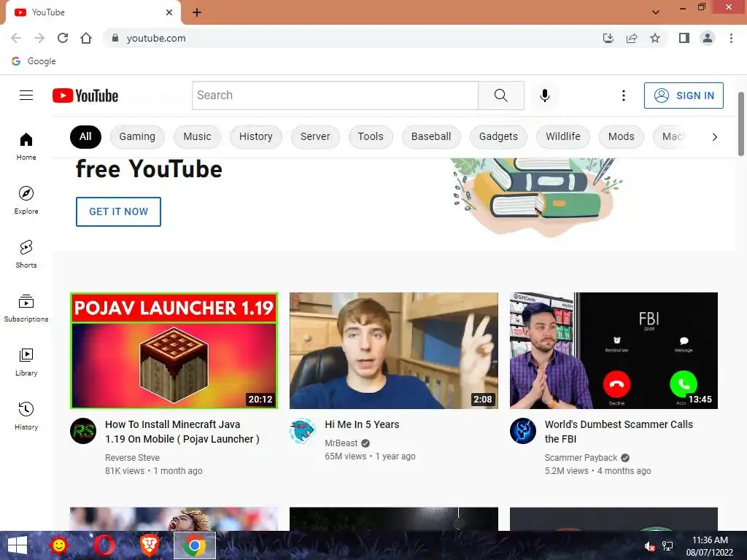This screenshot has width=747, height=560.
Task: Open the Pojav Launcher 1.19 thumbnail
Action: pyautogui.click(x=174, y=351)
